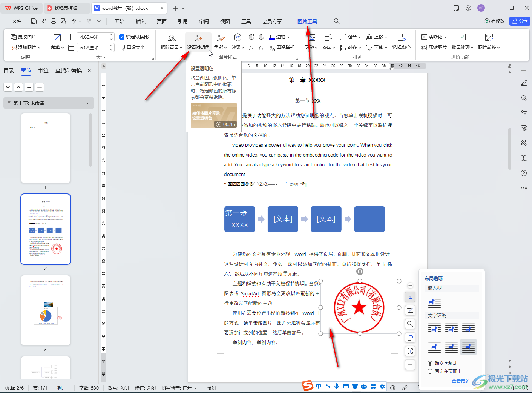Image resolution: width=532 pixels, height=393 pixels.
Task: Toggle 拼写检查 spell check in status bar
Action: pos(179,388)
